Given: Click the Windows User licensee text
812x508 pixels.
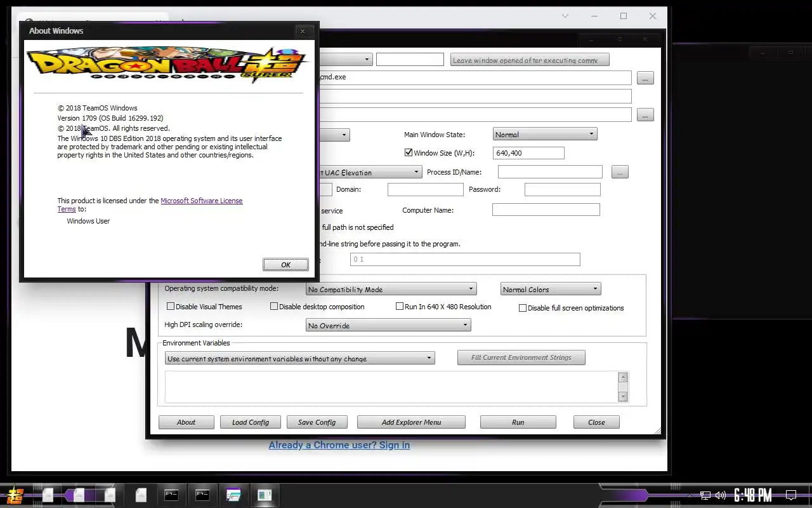Looking at the screenshot, I should click(x=88, y=221).
